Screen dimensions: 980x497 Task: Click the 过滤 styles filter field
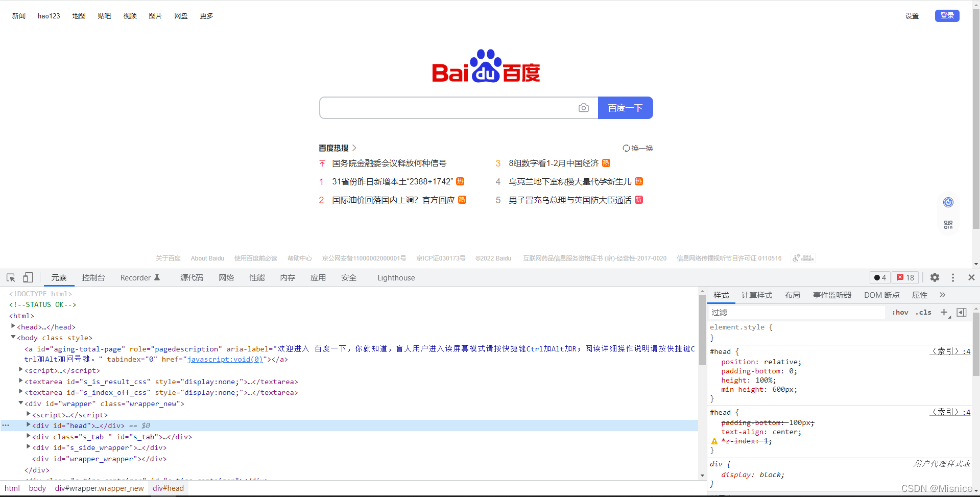[x=797, y=312]
